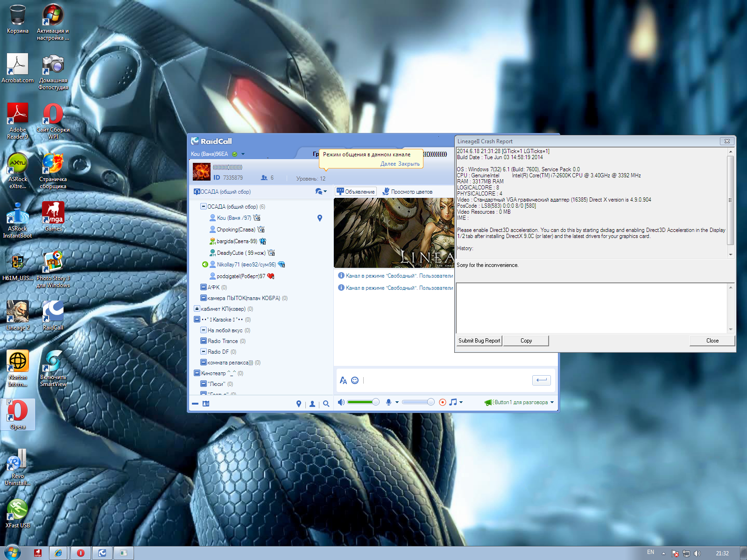The image size is (747, 560).
Task: Expand the music note dropdown arrow
Action: pos(461,402)
